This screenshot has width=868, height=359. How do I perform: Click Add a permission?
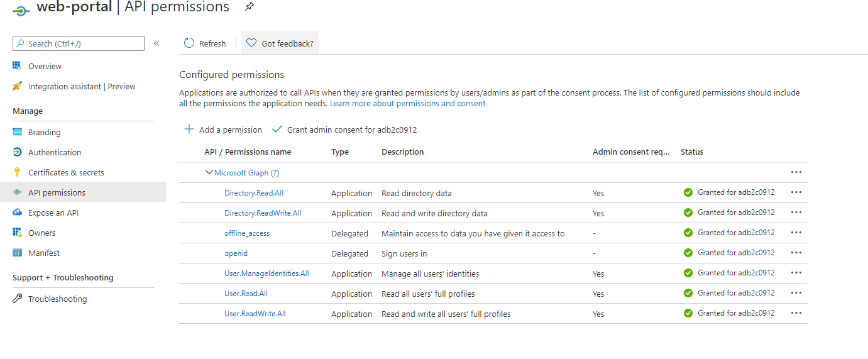[223, 130]
